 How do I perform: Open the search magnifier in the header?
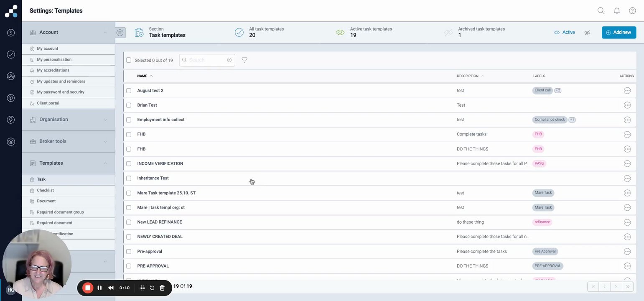tap(601, 10)
